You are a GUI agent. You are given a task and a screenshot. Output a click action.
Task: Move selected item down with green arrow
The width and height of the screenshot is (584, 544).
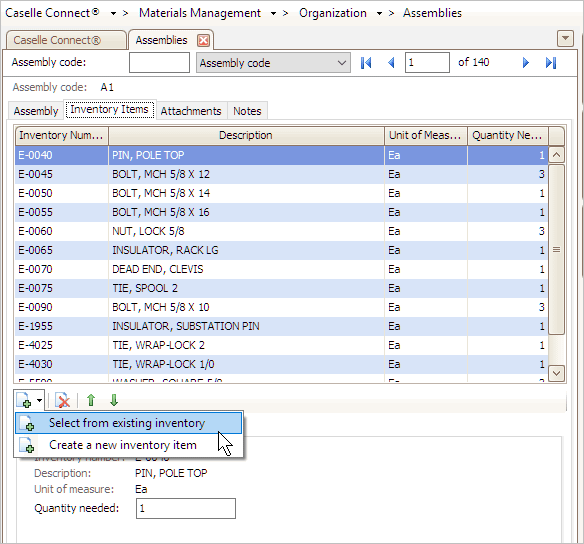(114, 400)
